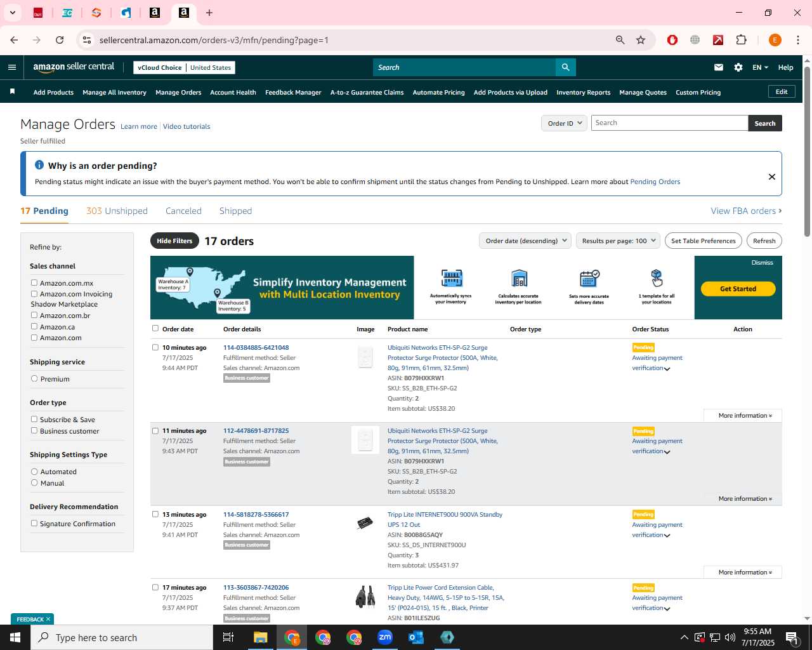The image size is (812, 650).
Task: Check the Amazon.com.mx sales channel
Action: pyautogui.click(x=34, y=283)
